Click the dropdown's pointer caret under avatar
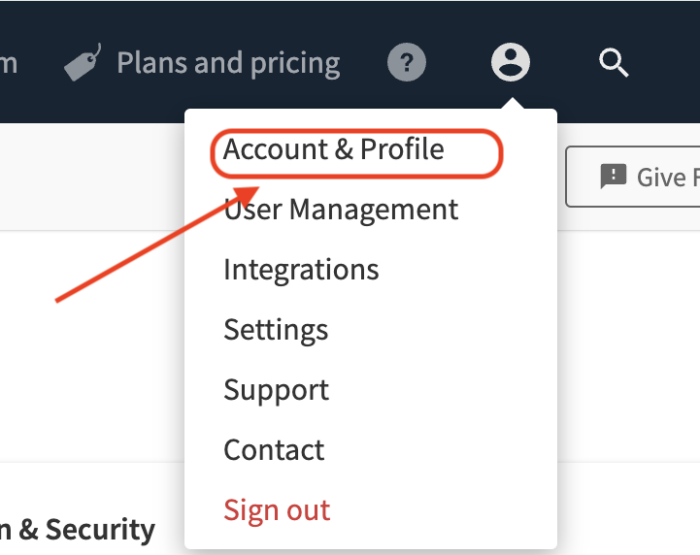This screenshot has height=555, width=700. pos(511,104)
